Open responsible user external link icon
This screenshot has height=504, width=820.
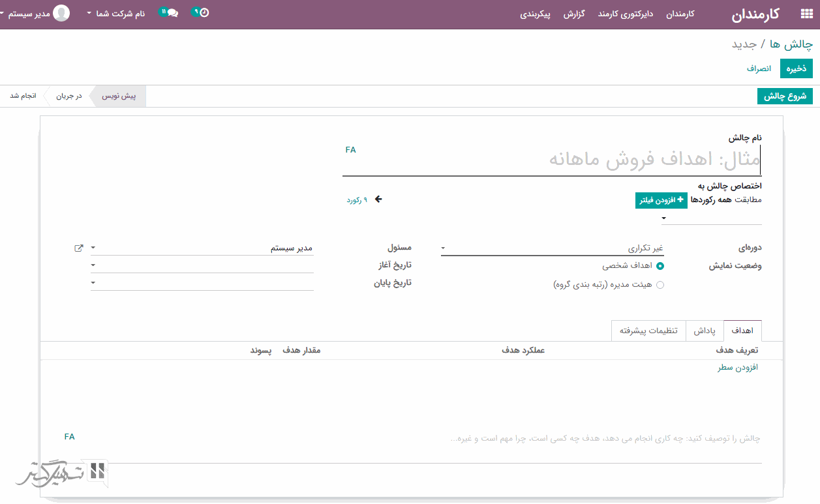79,248
